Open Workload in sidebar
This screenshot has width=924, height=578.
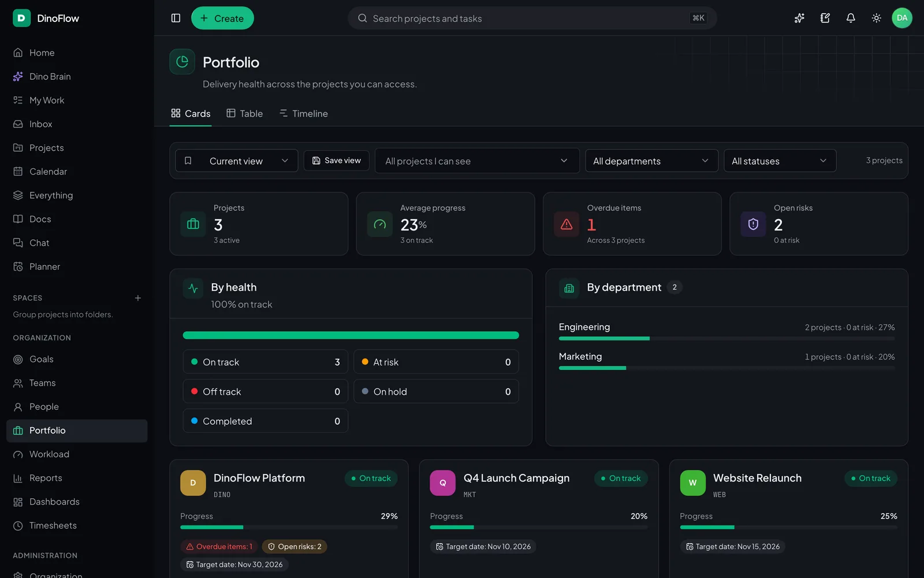pos(77,454)
